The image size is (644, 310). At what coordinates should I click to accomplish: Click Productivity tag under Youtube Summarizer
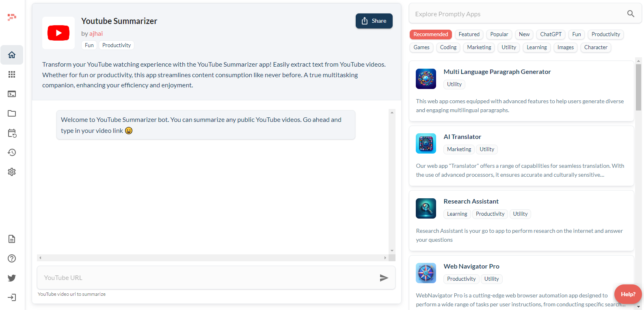click(x=117, y=46)
